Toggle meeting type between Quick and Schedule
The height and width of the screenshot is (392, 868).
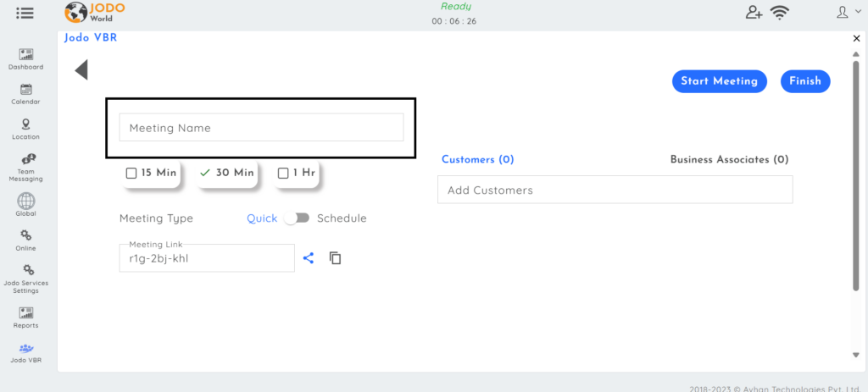(298, 218)
